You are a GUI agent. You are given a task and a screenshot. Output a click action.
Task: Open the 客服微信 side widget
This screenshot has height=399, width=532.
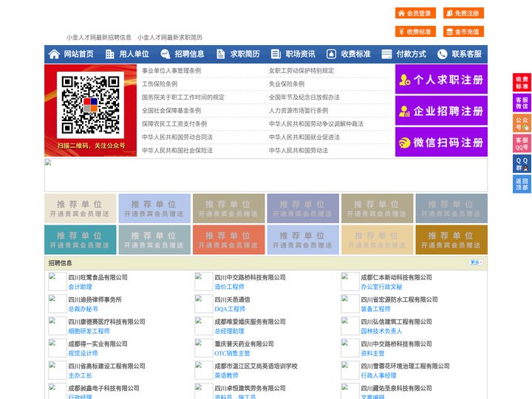[522, 103]
